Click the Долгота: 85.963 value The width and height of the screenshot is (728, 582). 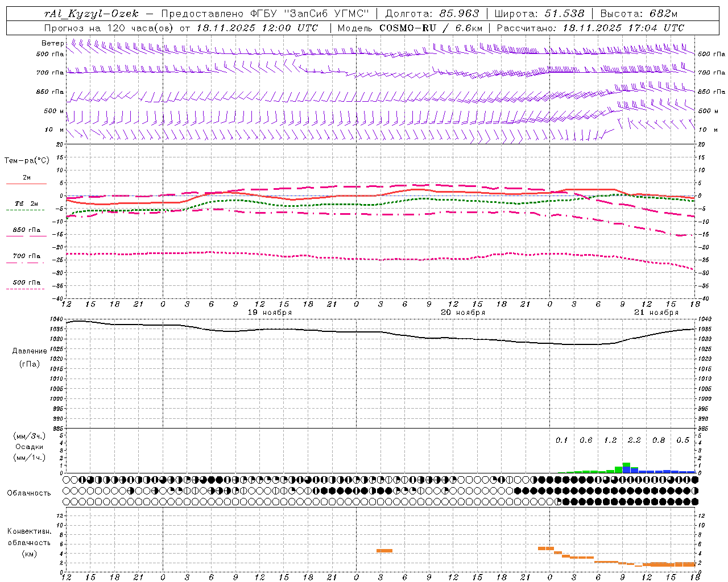click(432, 14)
